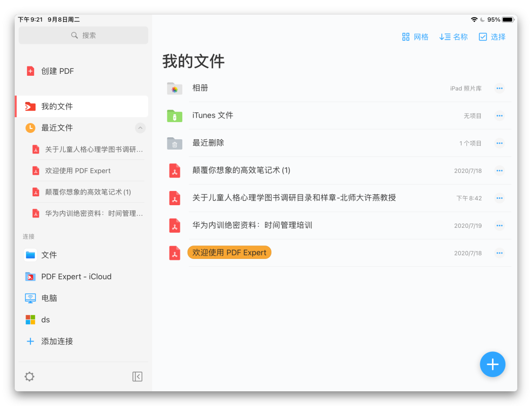532x406 pixels.
Task: Click the battery indicator icon
Action: [508, 20]
